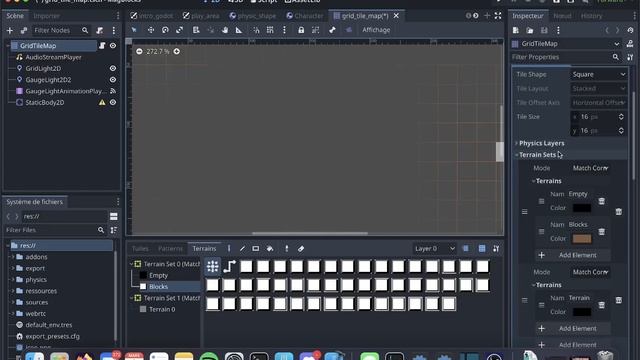Zoom in with the plus button
This screenshot has width=640, height=360.
(x=177, y=51)
